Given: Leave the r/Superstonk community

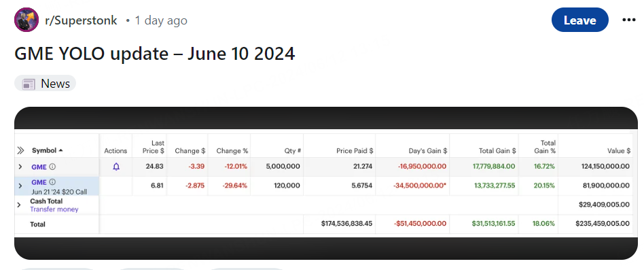Looking at the screenshot, I should (x=579, y=20).
